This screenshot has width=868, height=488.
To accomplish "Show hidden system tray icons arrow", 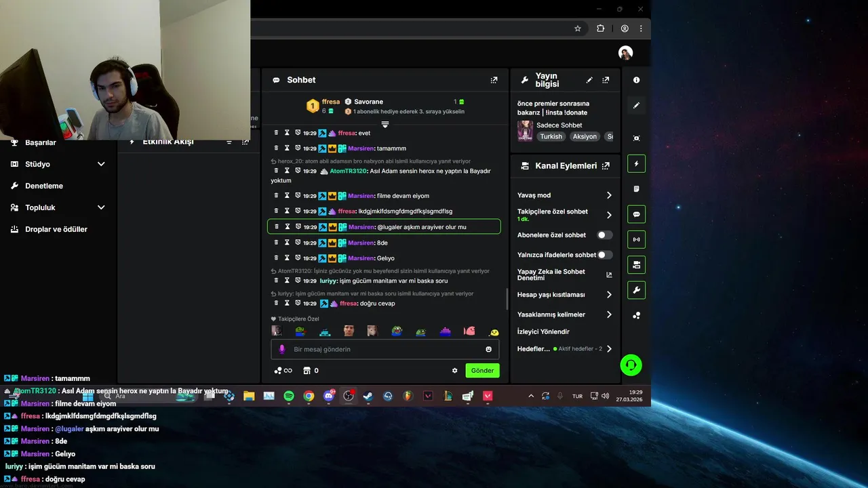I will 531,396.
